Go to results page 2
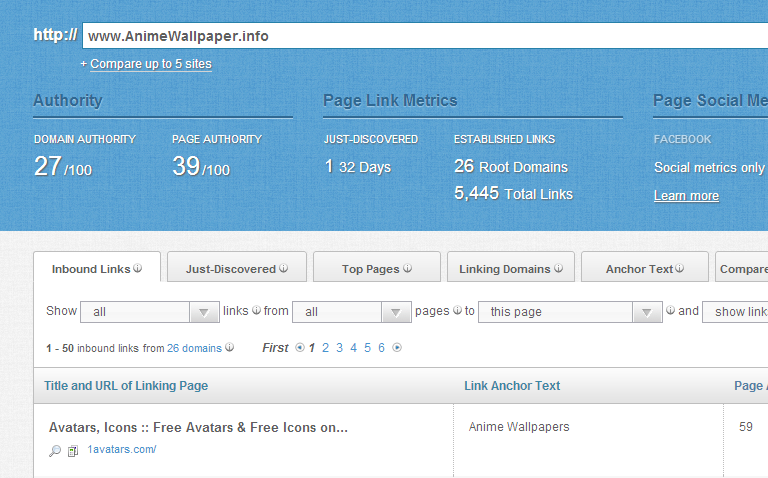Image resolution: width=768 pixels, height=478 pixels. (325, 348)
